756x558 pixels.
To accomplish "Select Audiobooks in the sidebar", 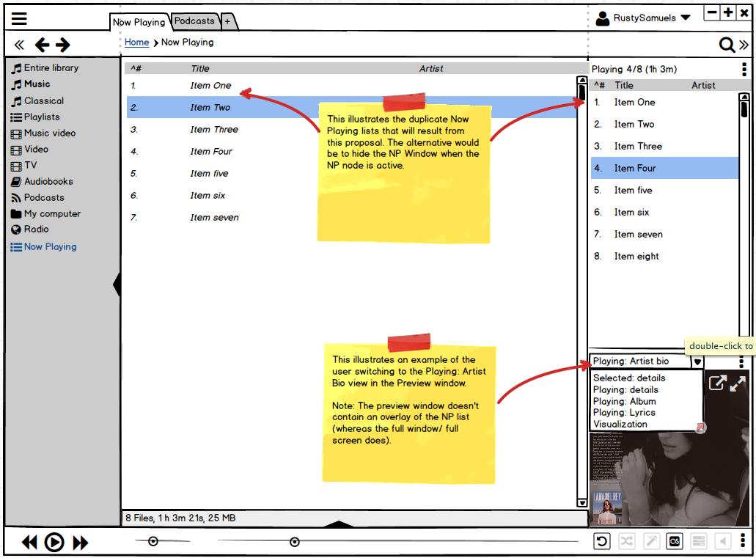I will tap(48, 182).
